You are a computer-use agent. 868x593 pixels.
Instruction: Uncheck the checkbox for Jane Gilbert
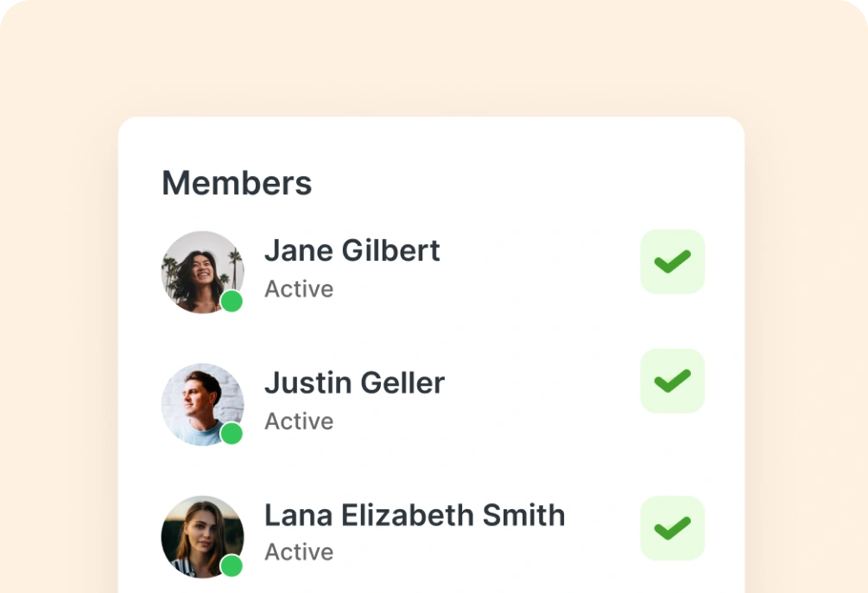[672, 262]
